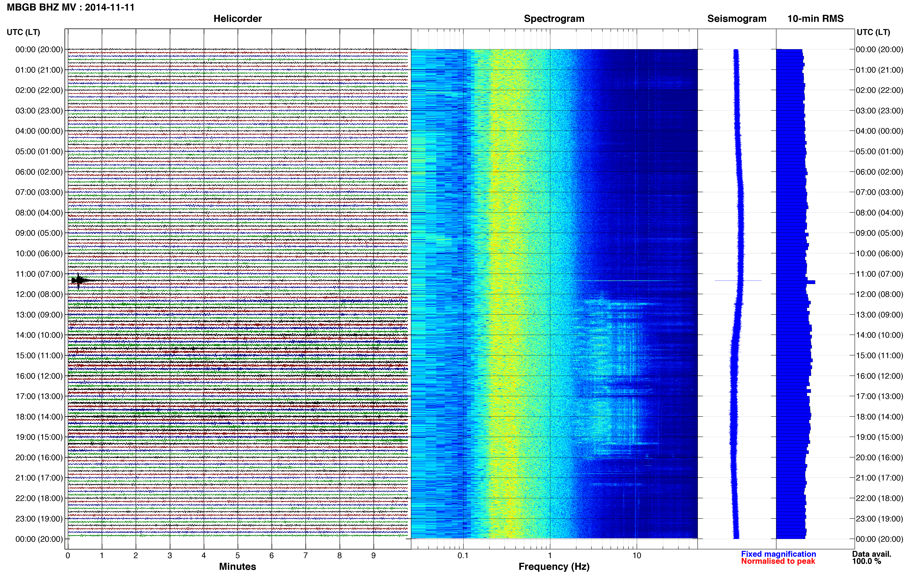Viewport: 924px width, 578px height.
Task: Click the 'Frequency (Hz)' axis label
Action: point(554,566)
